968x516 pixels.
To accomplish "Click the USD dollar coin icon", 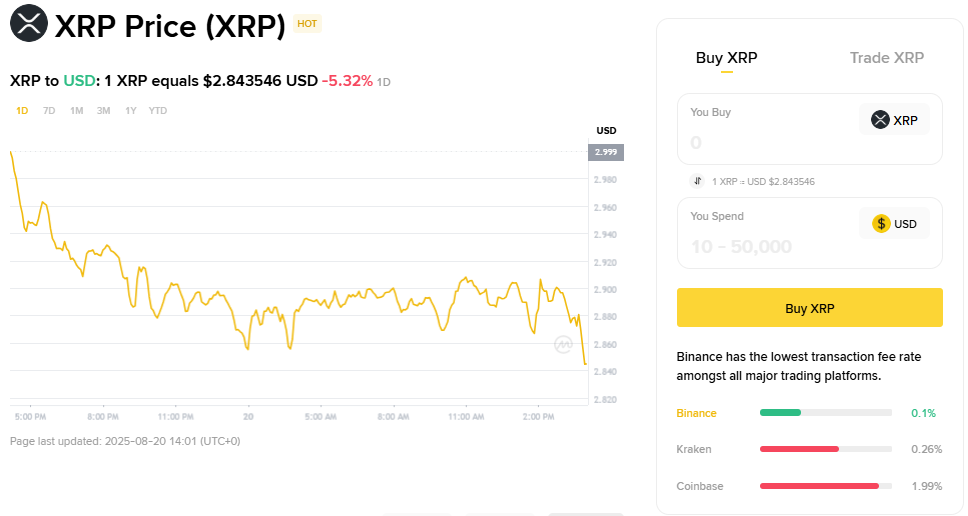I will pyautogui.click(x=881, y=223).
